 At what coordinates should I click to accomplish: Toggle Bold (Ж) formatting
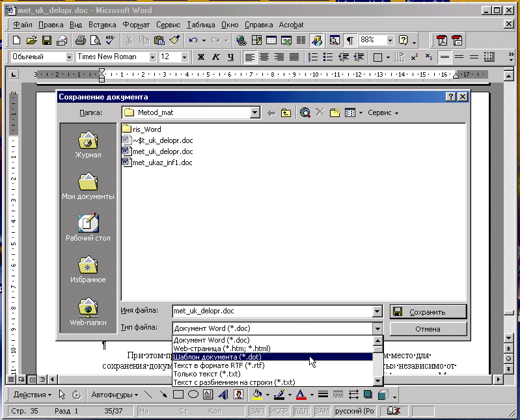tap(201, 57)
